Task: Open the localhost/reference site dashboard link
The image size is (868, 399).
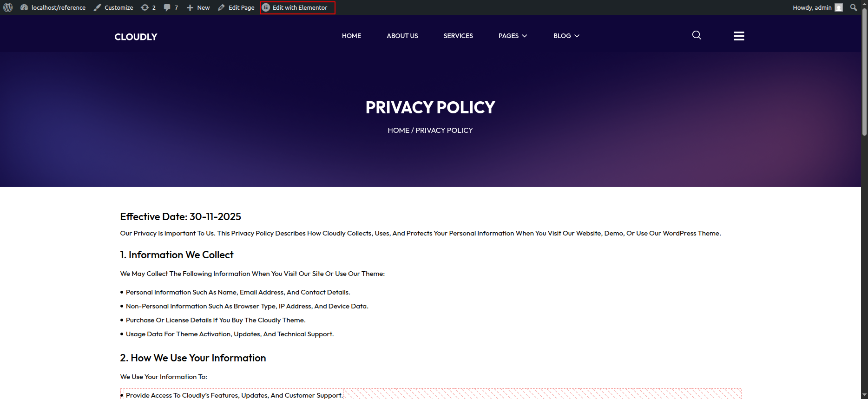Action: (53, 7)
